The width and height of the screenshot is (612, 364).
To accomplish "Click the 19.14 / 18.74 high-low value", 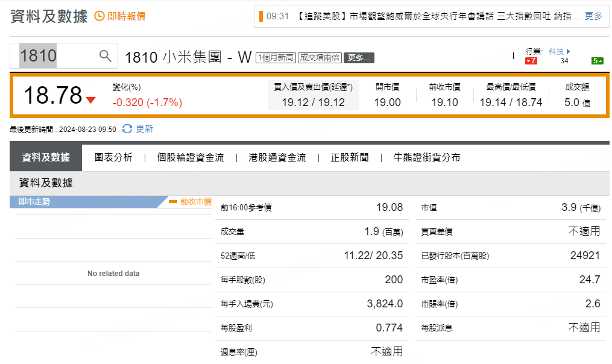I will [x=511, y=102].
